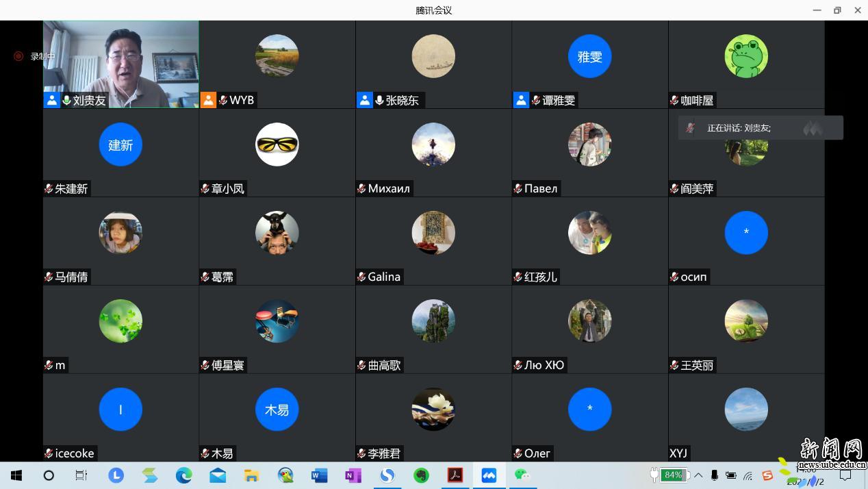Select 木易's blue avatar circle
The width and height of the screenshot is (868, 489).
pyautogui.click(x=277, y=410)
